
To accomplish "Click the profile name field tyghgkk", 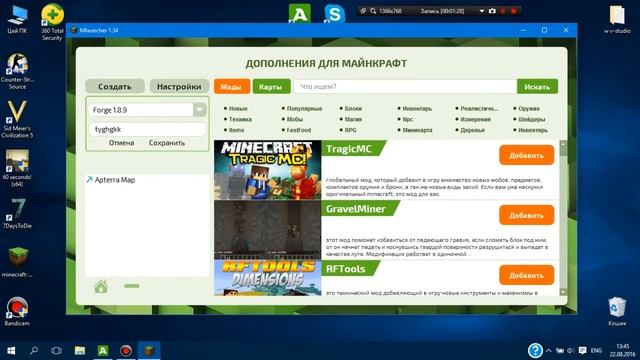I will pyautogui.click(x=147, y=129).
